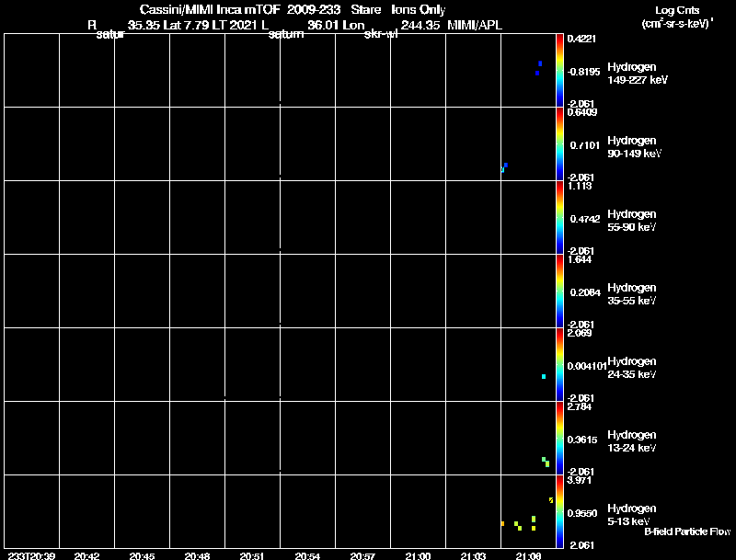Click the 20:48 time axis tick label
This screenshot has width=736, height=560.
tap(197, 556)
